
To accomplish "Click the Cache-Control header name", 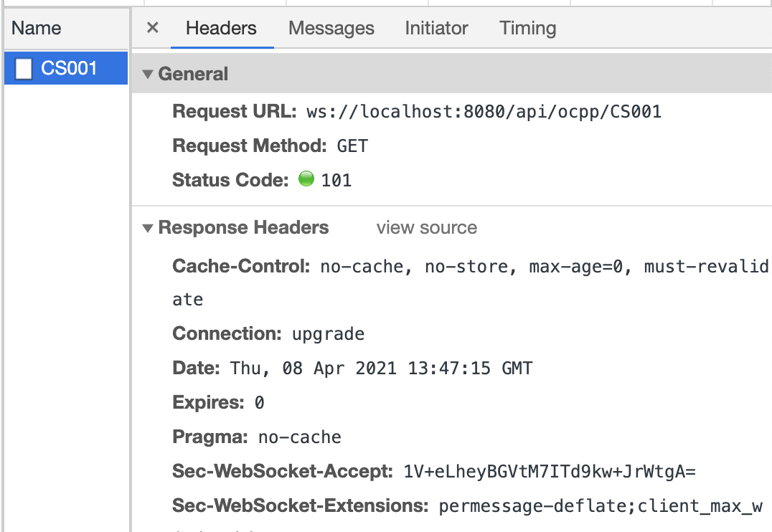I will (x=240, y=267).
